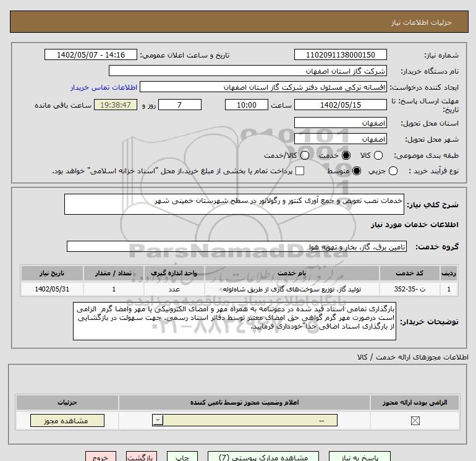476x461 pixels.
Task: Click the unit cell عدد
Action: click(174, 289)
